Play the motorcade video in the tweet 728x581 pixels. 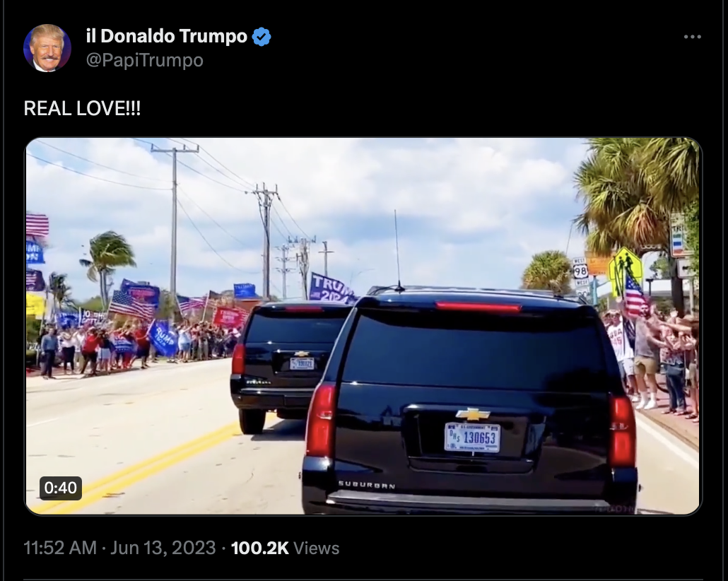coord(363,326)
